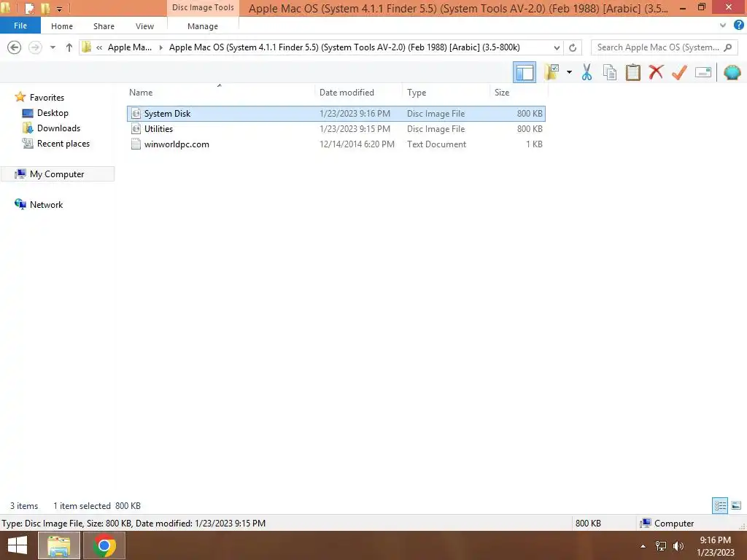The height and width of the screenshot is (560, 747).
Task: Click the Rename label icon
Action: (x=703, y=72)
